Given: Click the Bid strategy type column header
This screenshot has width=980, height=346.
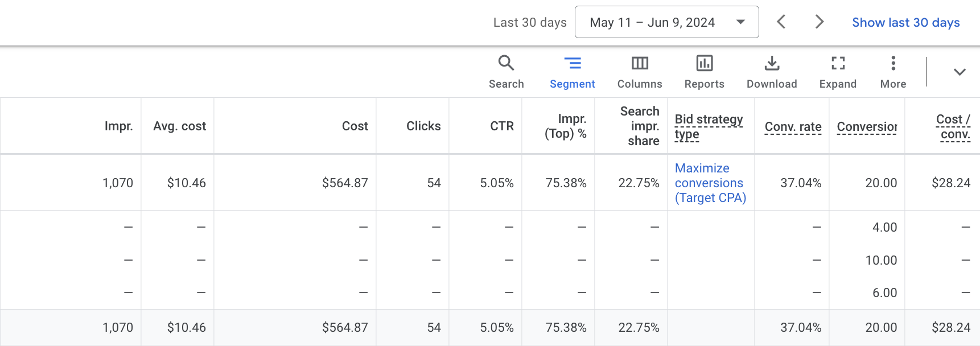Looking at the screenshot, I should pyautogui.click(x=709, y=126).
